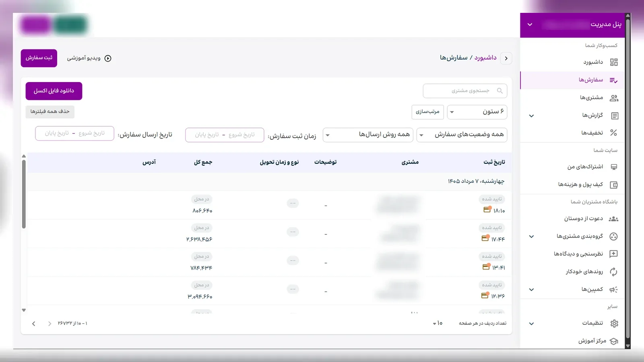Click the مرکز آموزش graduation cap icon
Image resolution: width=644 pixels, height=362 pixels.
[614, 341]
